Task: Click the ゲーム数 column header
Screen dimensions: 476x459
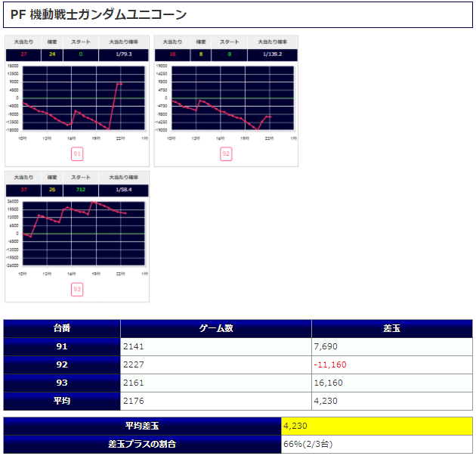Action: [216, 328]
